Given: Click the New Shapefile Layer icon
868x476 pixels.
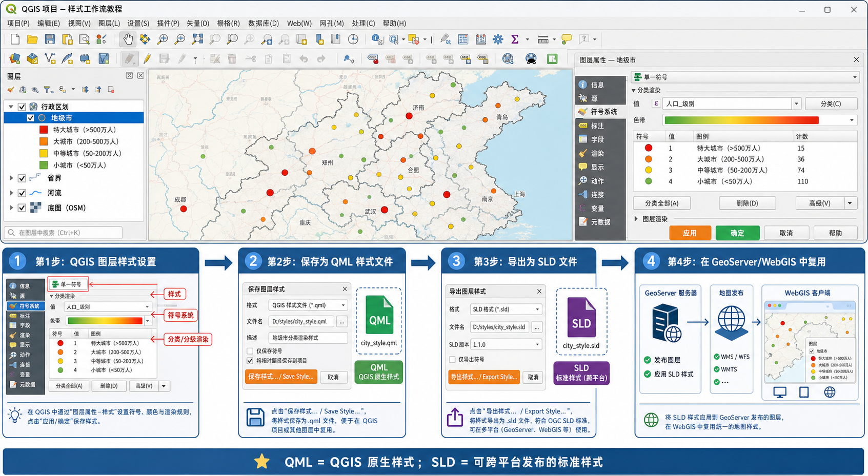Looking at the screenshot, I should pos(50,59).
